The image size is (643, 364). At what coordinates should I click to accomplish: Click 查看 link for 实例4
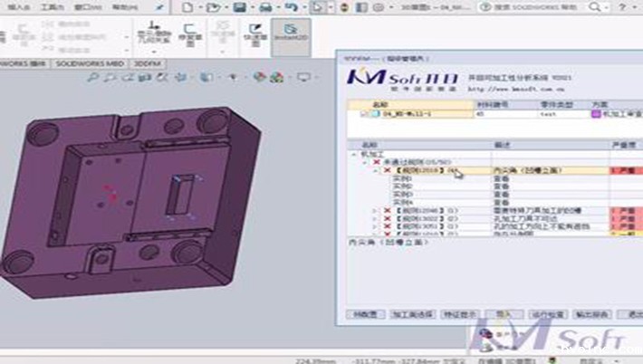click(x=501, y=203)
